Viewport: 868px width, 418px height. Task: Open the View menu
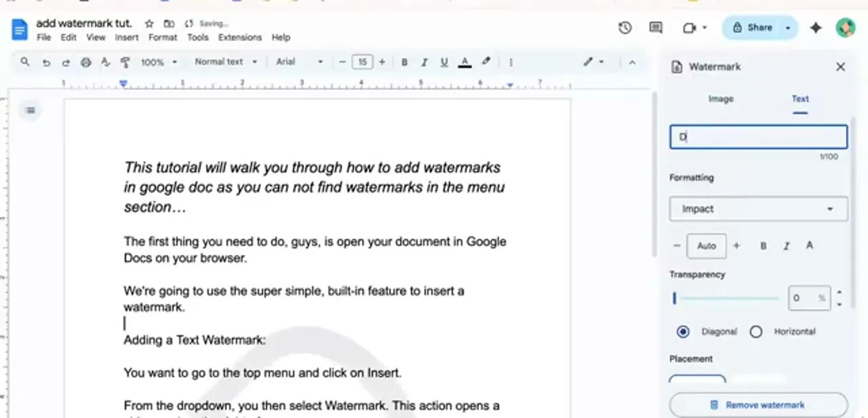click(x=96, y=37)
